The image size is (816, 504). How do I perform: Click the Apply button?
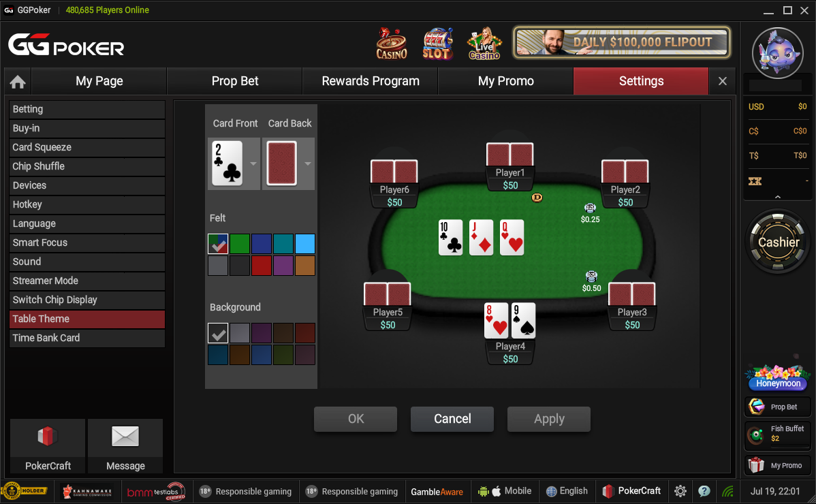[x=549, y=420]
